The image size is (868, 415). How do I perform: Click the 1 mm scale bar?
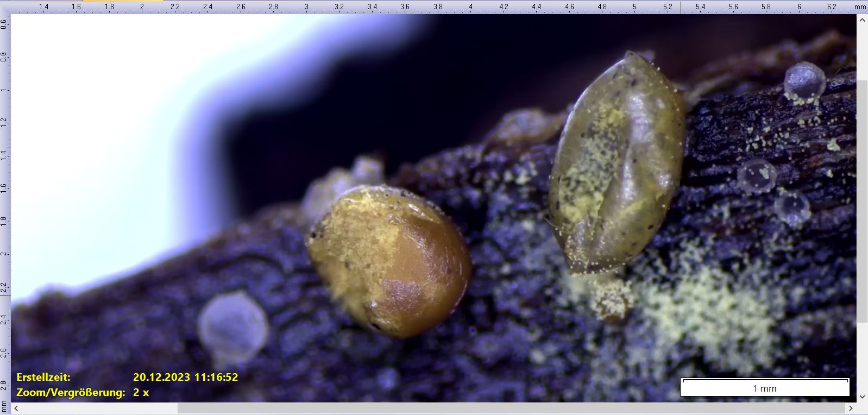[x=765, y=387]
